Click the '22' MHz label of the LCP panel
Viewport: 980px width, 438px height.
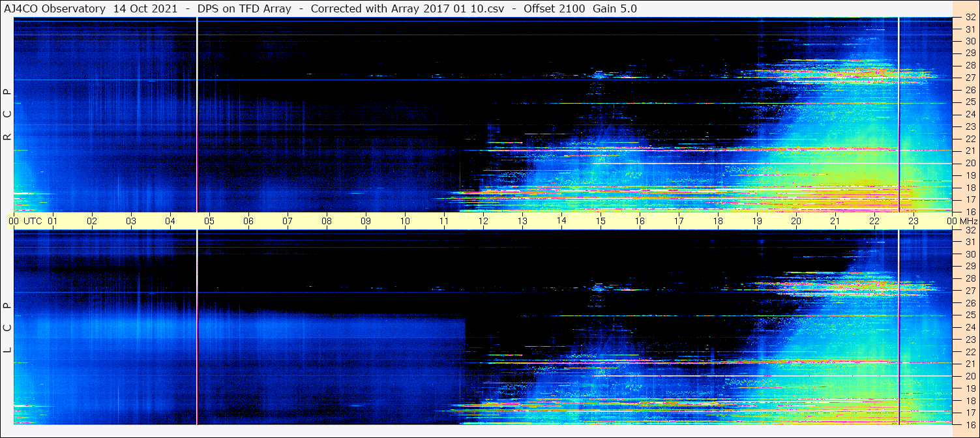tap(970, 352)
